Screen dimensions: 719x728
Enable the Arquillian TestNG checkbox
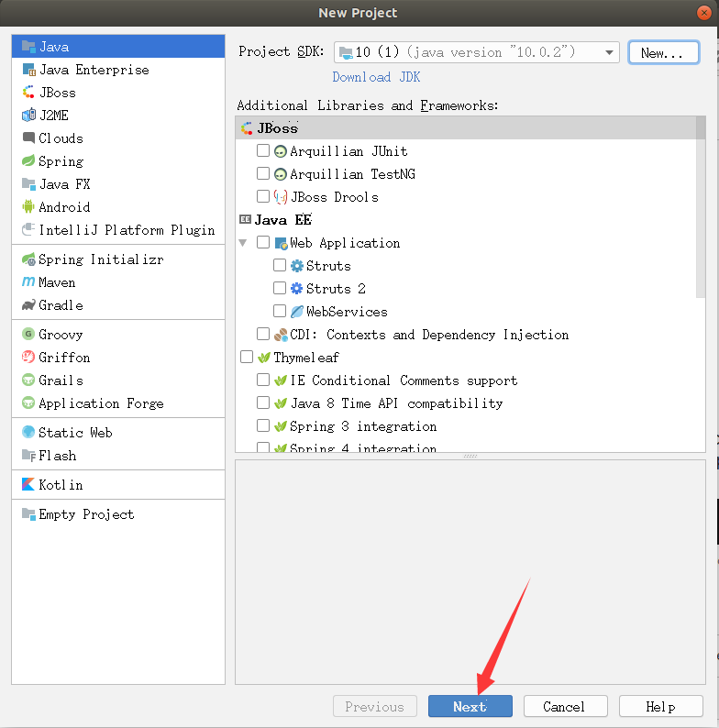coord(263,173)
